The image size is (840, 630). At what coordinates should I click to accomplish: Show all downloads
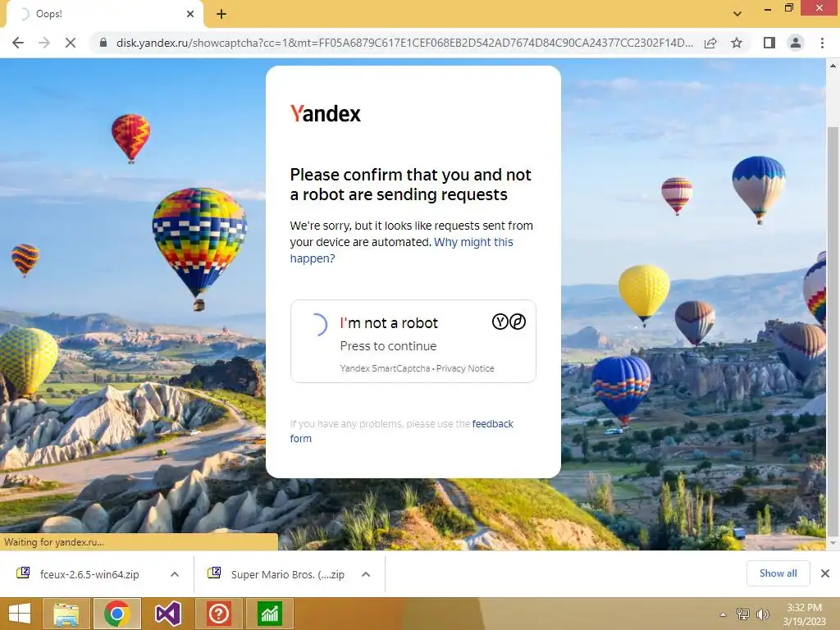778,573
